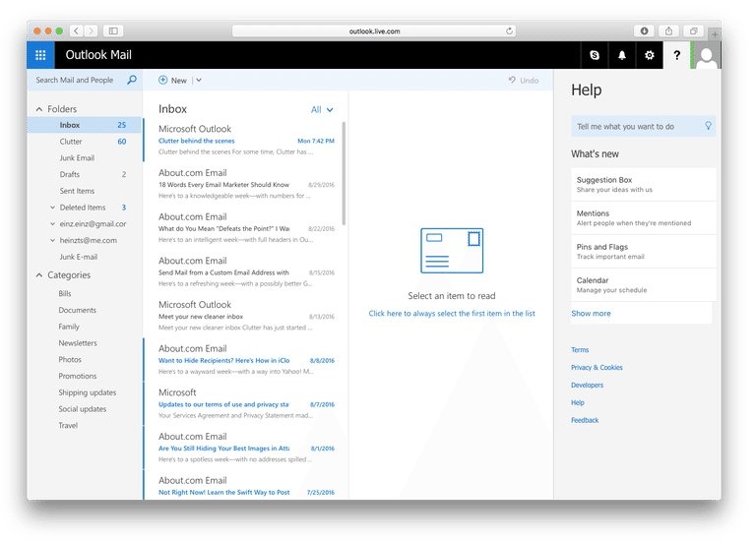Collapse the Categories section

coord(39,275)
